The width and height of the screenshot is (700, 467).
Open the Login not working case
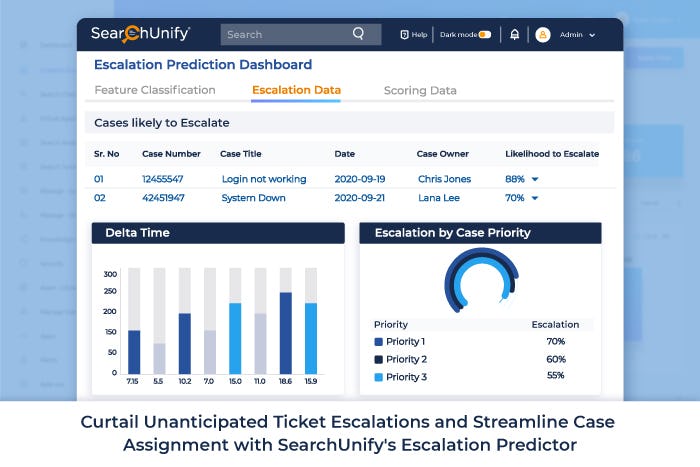264,179
